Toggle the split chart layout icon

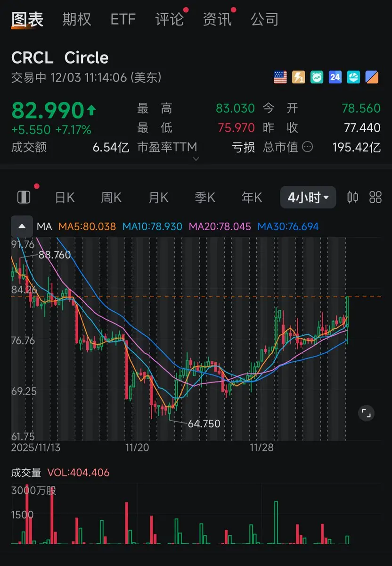tap(24, 197)
